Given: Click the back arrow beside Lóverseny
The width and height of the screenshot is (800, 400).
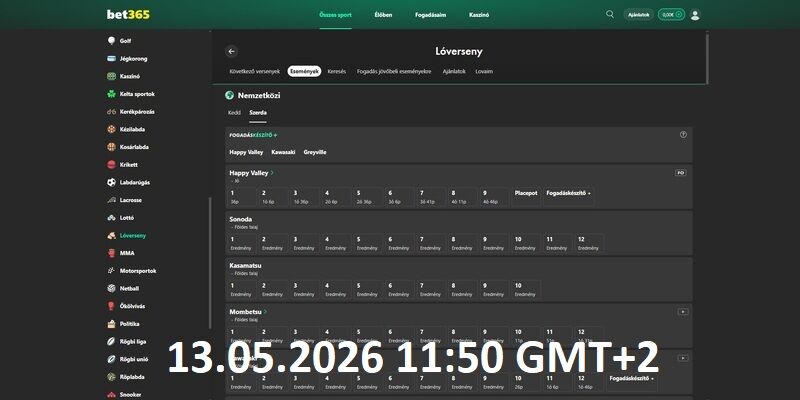Looking at the screenshot, I should pos(232,52).
